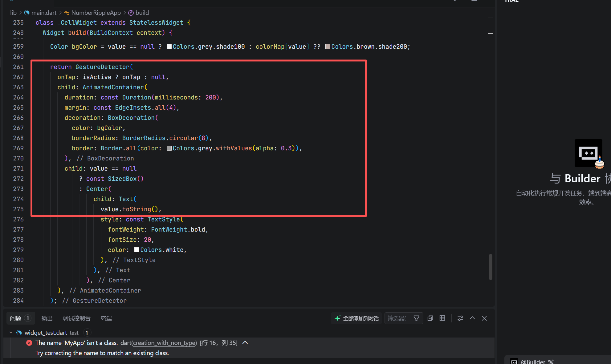The height and width of the screenshot is (364, 611).
Task: Click the 筛选器 filter input field
Action: [398, 318]
